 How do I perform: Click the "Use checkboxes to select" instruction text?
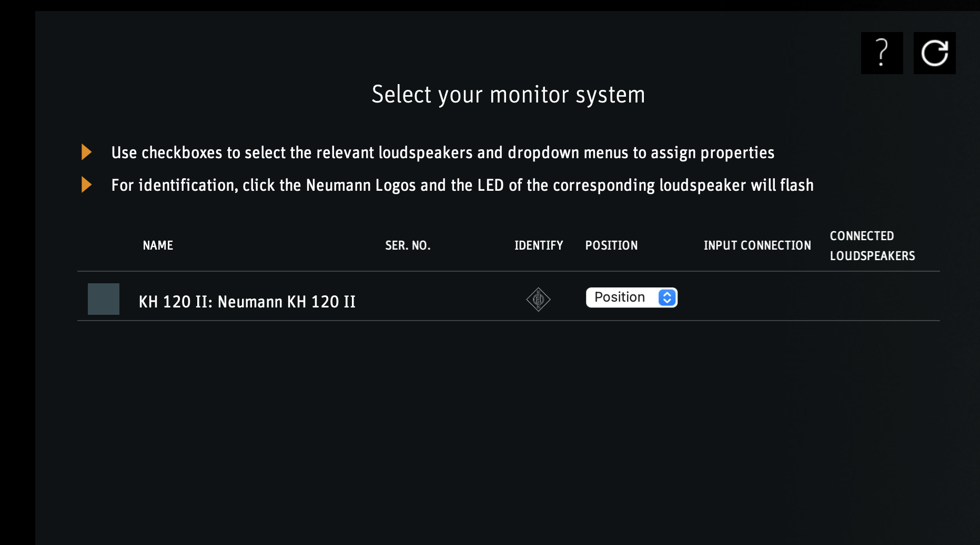pyautogui.click(x=442, y=153)
